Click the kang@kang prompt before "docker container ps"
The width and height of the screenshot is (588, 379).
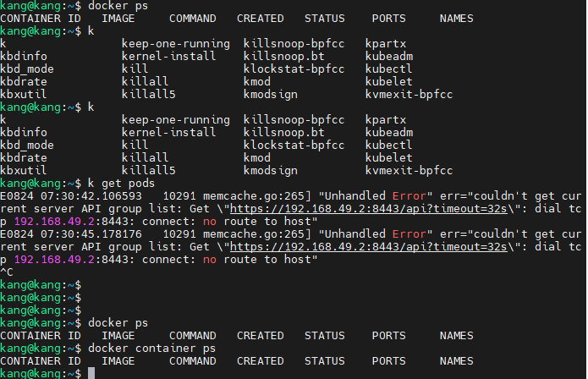click(41, 349)
